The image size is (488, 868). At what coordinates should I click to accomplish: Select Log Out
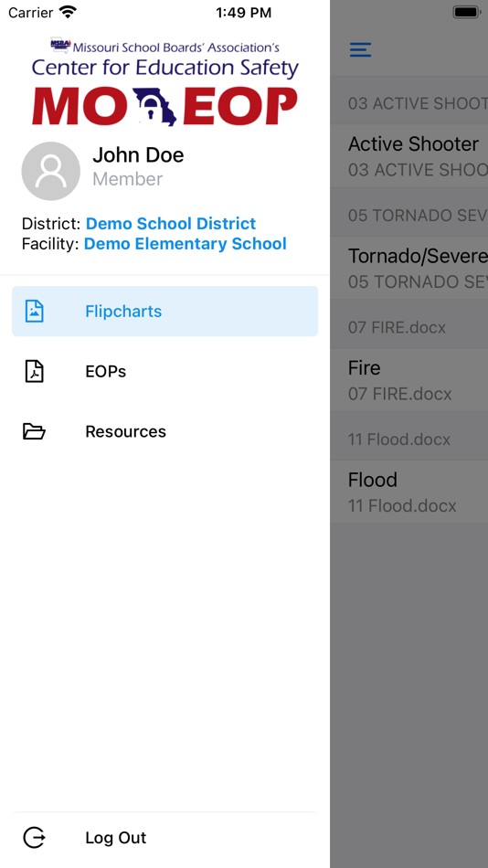[x=165, y=838]
